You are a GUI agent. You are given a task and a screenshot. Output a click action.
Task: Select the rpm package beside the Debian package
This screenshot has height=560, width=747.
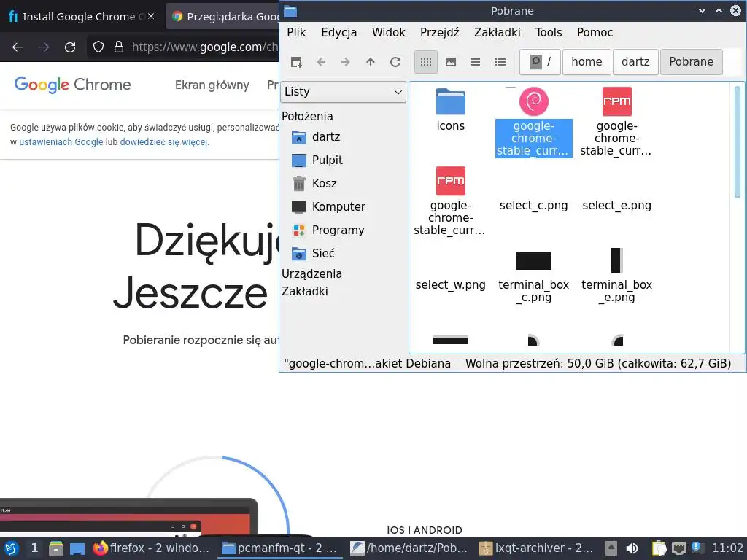616,122
